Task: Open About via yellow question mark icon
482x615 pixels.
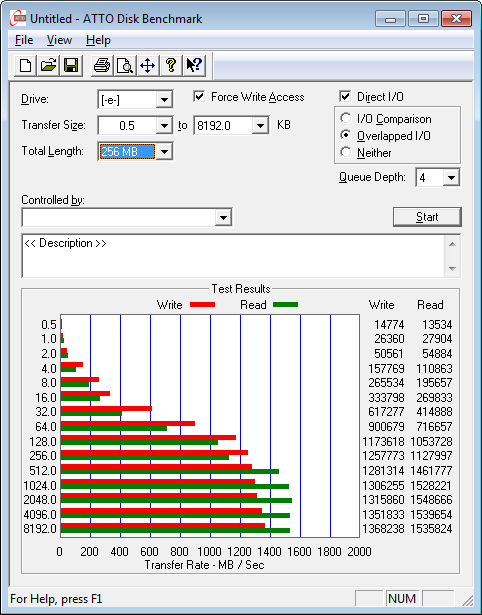Action: [x=171, y=65]
